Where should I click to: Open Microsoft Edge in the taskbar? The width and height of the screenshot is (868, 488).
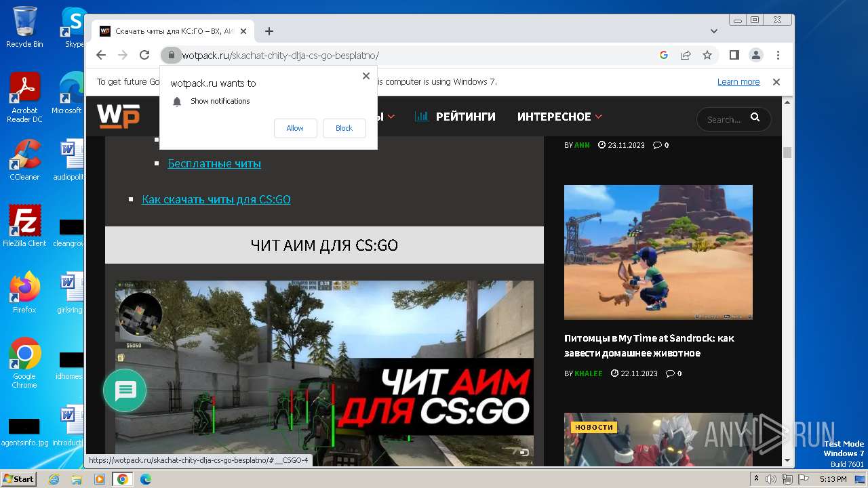145,479
